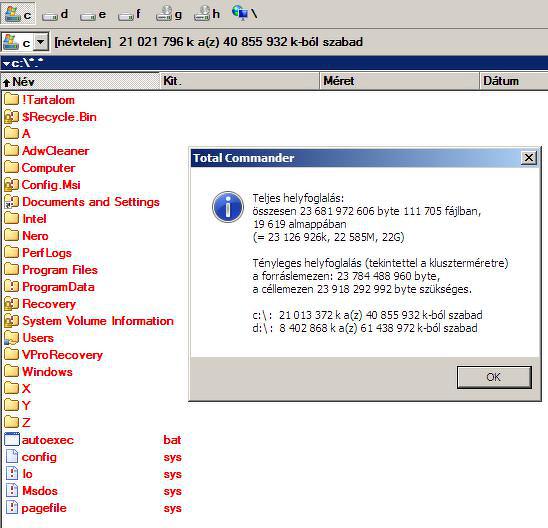
Task: Open drive selection dropdown arrow
Action: [x=41, y=42]
